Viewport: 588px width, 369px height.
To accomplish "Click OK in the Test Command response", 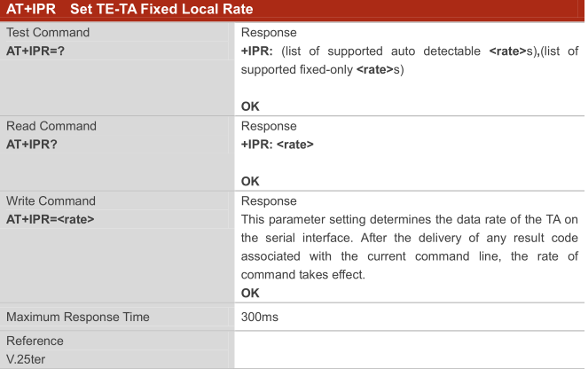I will (250, 106).
